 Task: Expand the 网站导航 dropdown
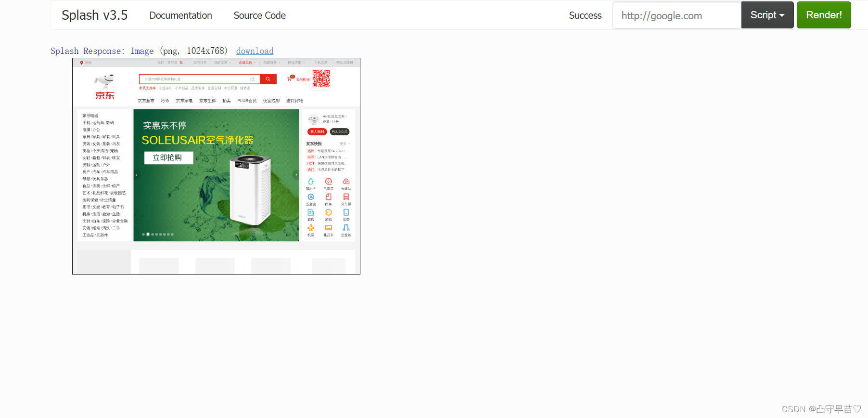tap(296, 63)
